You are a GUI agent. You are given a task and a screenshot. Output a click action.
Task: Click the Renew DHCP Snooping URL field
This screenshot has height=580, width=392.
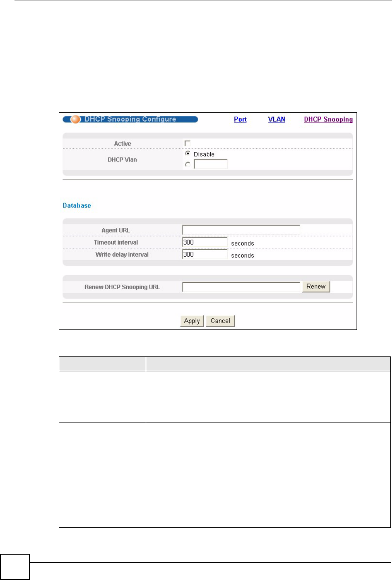click(241, 287)
